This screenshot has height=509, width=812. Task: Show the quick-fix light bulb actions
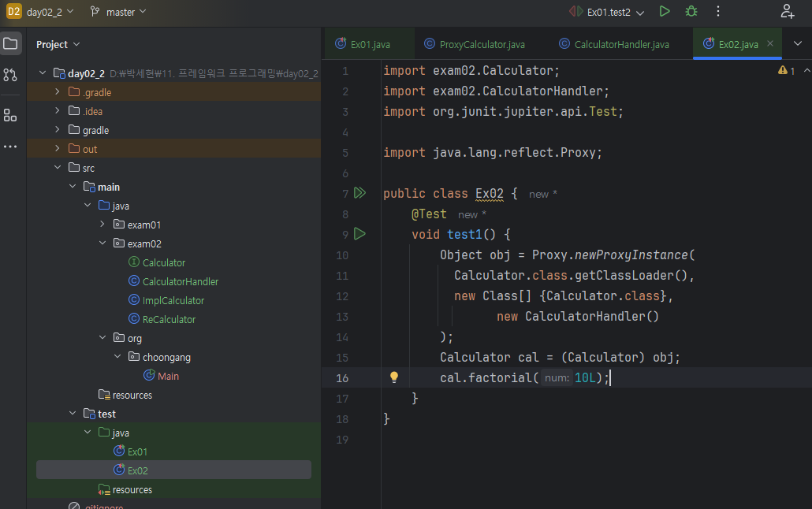394,377
